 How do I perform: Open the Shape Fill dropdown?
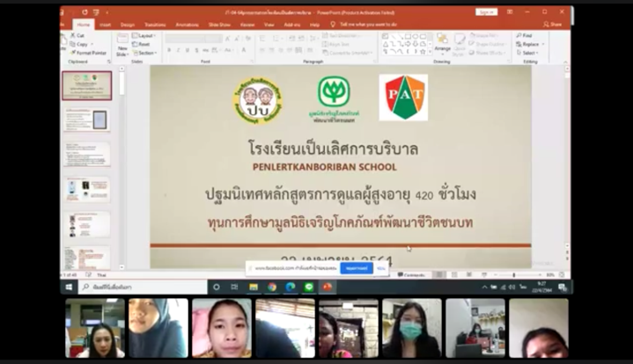(x=483, y=36)
